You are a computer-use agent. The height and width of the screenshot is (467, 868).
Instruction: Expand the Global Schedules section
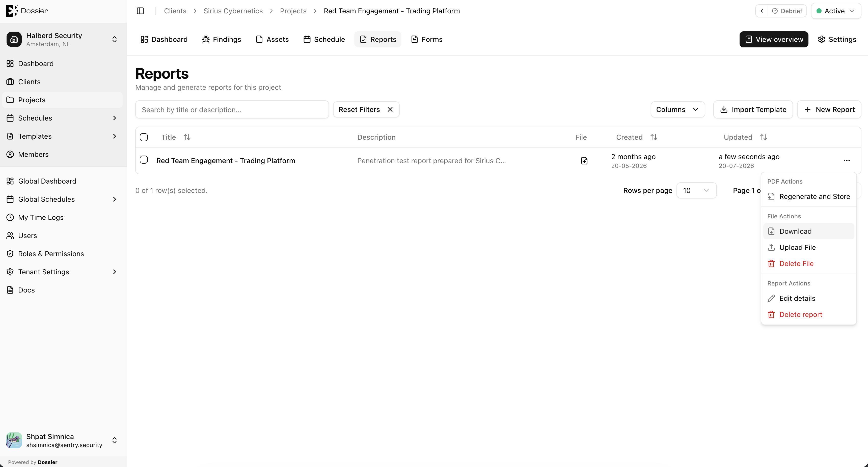point(115,199)
